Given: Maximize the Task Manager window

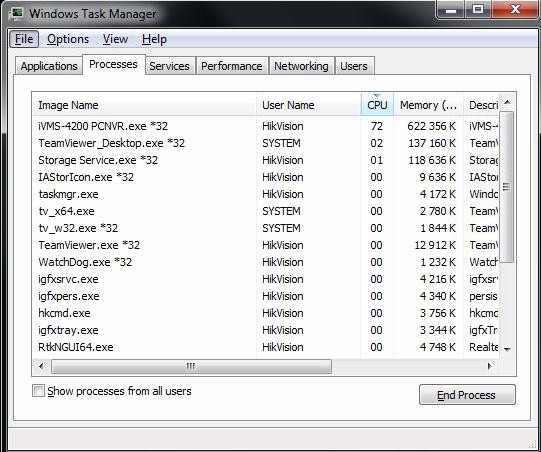Looking at the screenshot, I should click(478, 10).
